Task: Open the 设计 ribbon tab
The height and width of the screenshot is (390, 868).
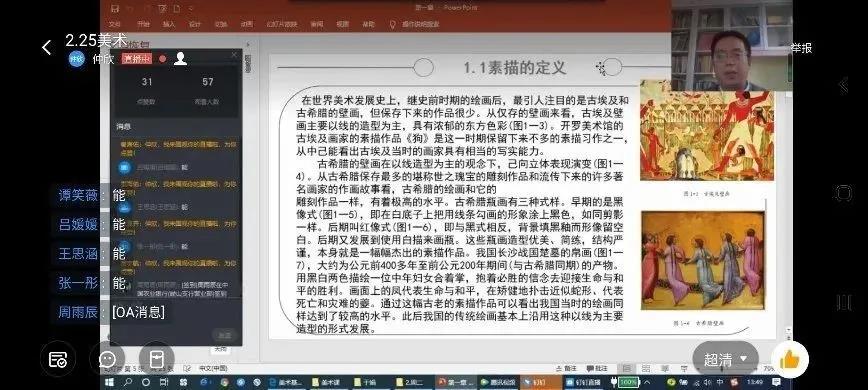Action: (195, 24)
